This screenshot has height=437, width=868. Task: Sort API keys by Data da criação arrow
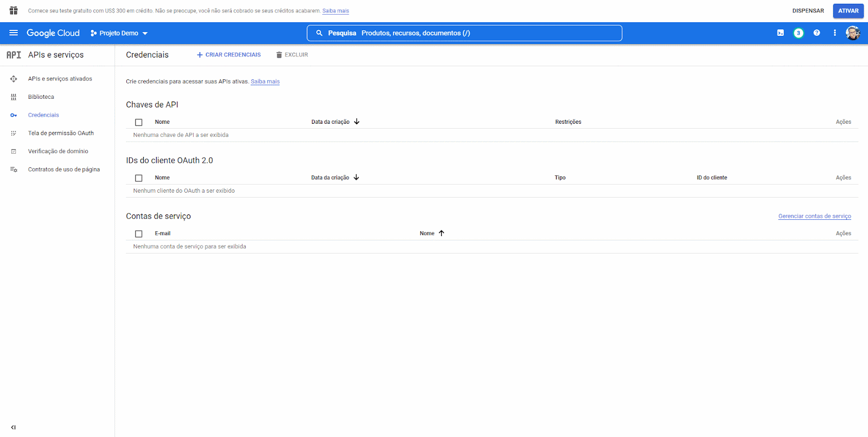click(x=356, y=122)
